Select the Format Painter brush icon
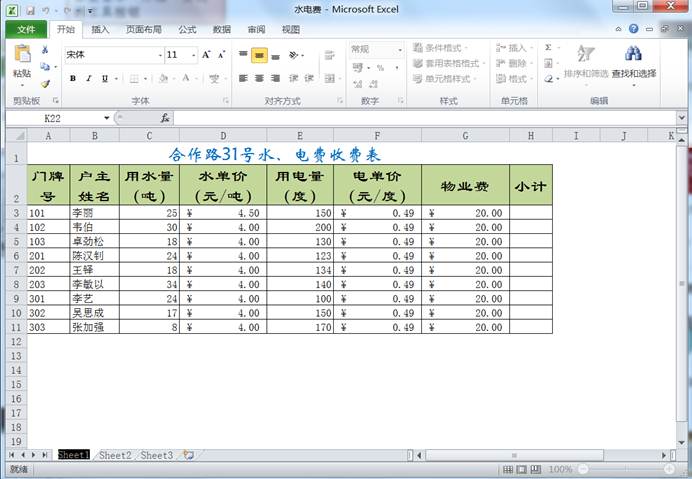 tap(45, 84)
